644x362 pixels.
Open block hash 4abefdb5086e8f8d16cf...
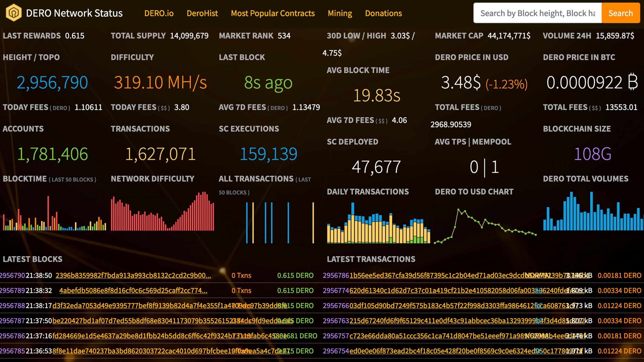(x=133, y=290)
